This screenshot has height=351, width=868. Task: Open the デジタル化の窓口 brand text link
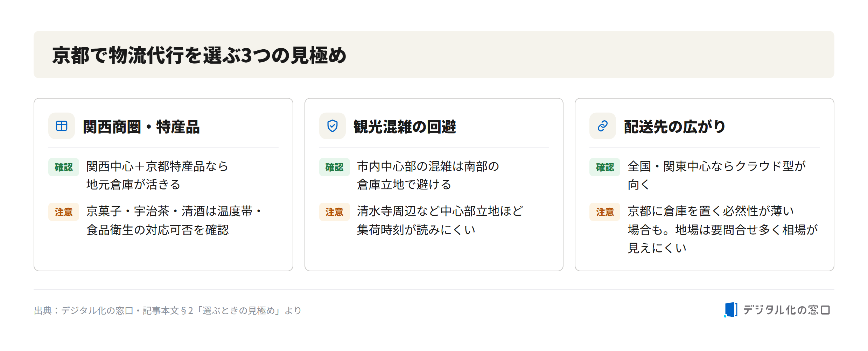(x=787, y=310)
